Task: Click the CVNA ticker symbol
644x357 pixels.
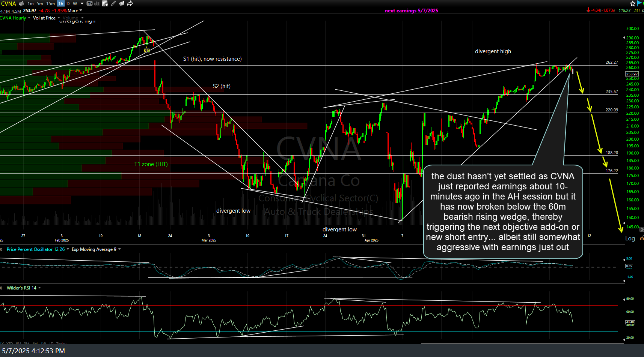Action: (8, 3)
